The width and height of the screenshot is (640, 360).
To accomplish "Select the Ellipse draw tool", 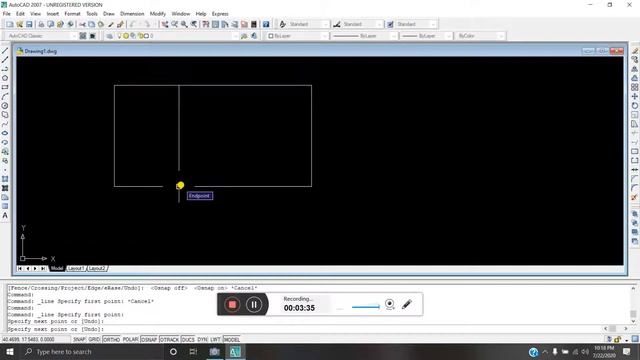I will tap(5, 133).
